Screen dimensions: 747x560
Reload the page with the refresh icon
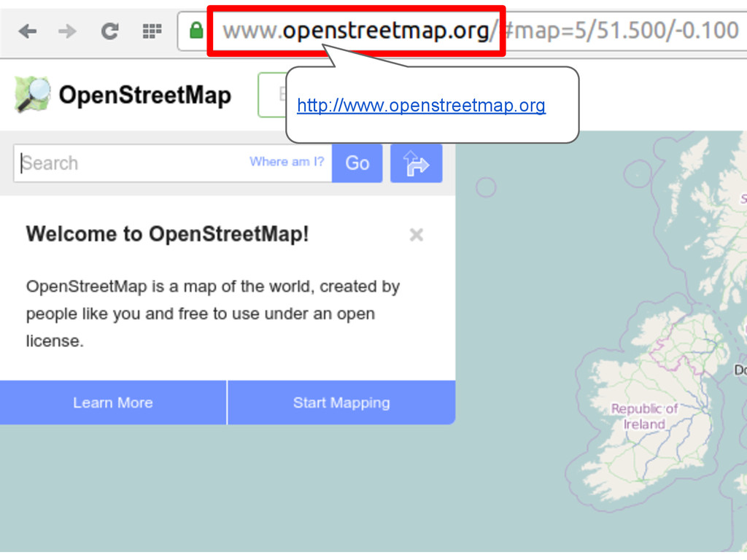click(x=110, y=31)
